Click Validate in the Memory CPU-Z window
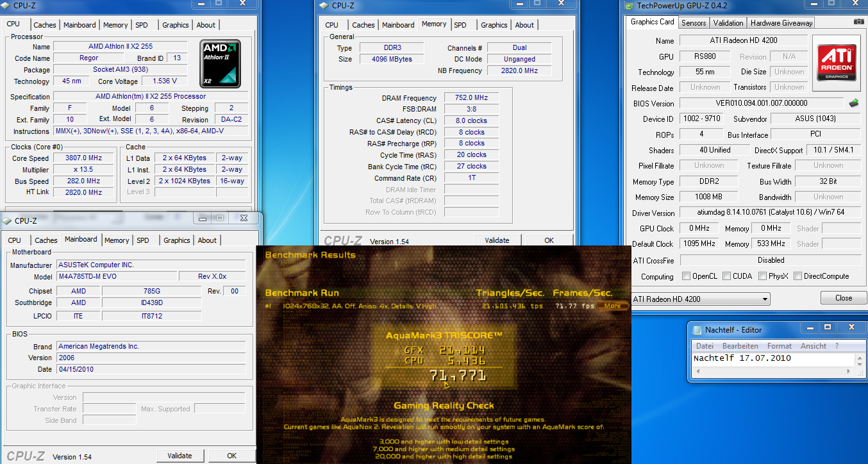 (x=497, y=240)
